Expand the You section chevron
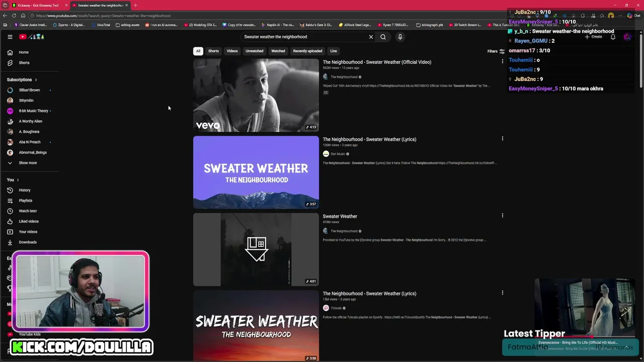The height and width of the screenshot is (362, 644). point(18,179)
